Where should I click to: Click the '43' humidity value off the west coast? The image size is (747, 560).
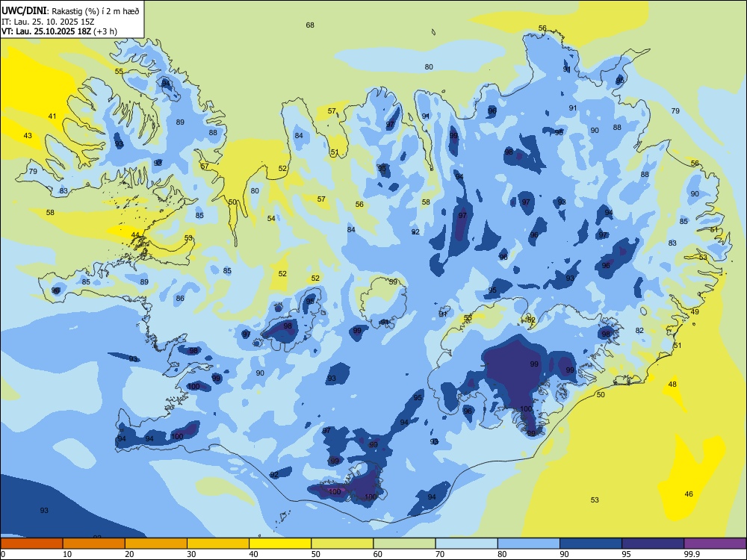(28, 136)
